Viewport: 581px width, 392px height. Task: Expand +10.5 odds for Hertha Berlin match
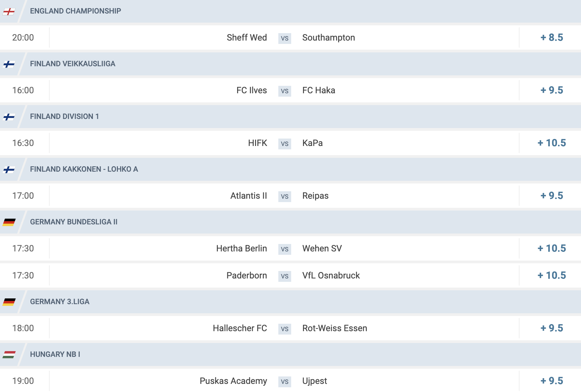552,248
